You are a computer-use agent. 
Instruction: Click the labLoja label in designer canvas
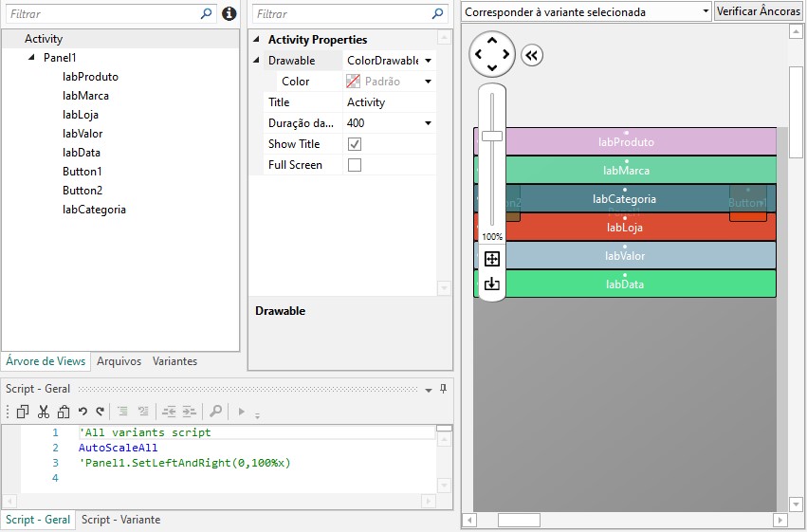pos(625,228)
